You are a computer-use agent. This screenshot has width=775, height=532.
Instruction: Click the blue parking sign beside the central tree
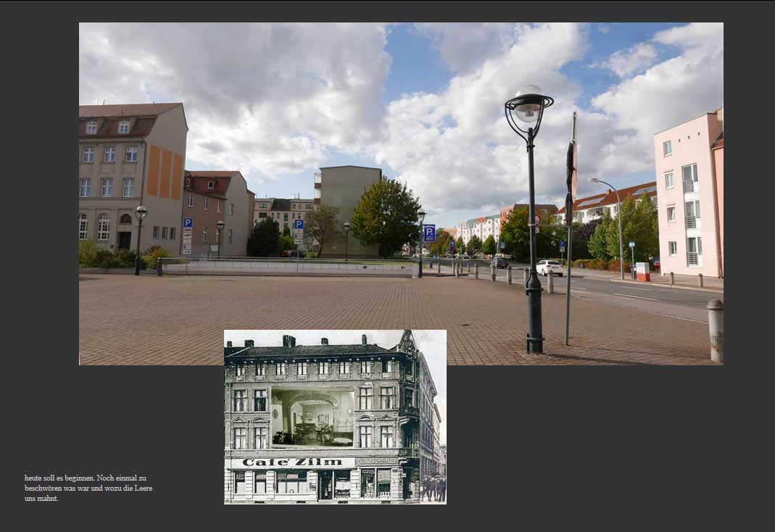[x=429, y=233]
